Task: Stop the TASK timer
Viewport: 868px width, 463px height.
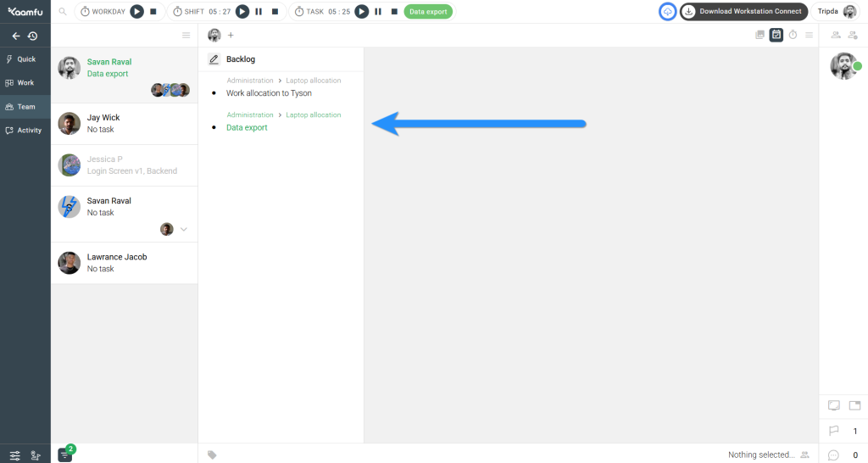Action: pos(394,12)
